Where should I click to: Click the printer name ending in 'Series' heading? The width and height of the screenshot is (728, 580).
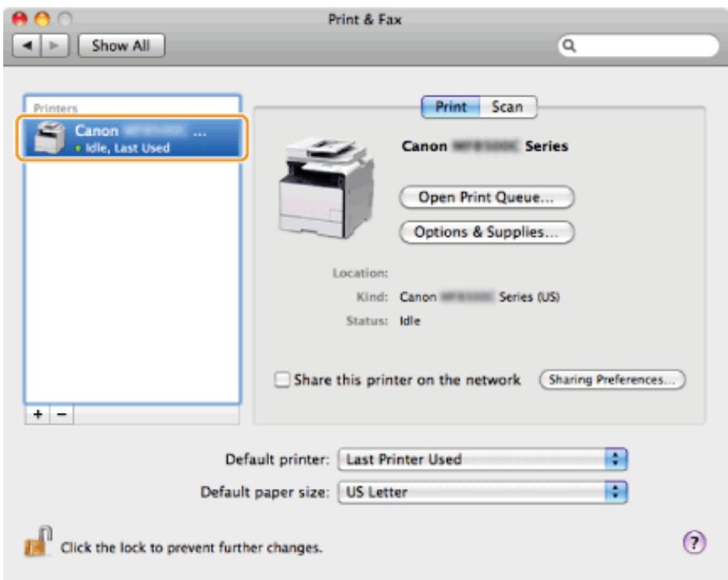point(485,146)
